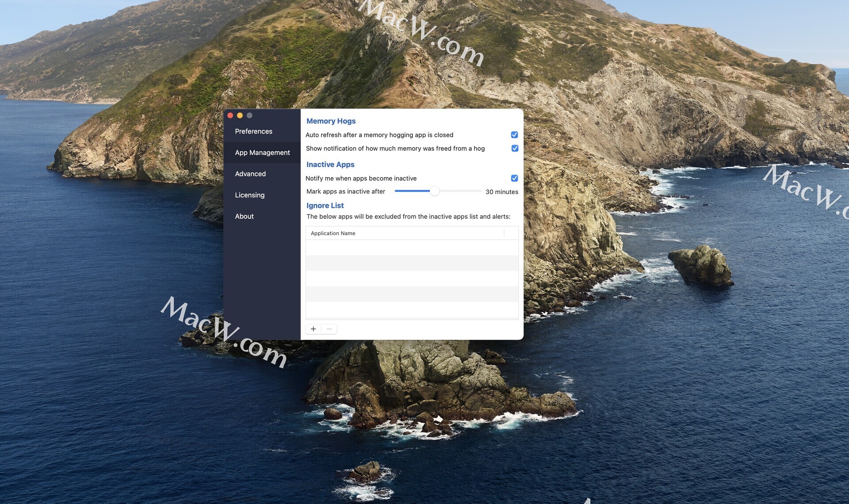Image resolution: width=849 pixels, height=504 pixels.
Task: Open the Preferences sidebar section
Action: point(253,131)
